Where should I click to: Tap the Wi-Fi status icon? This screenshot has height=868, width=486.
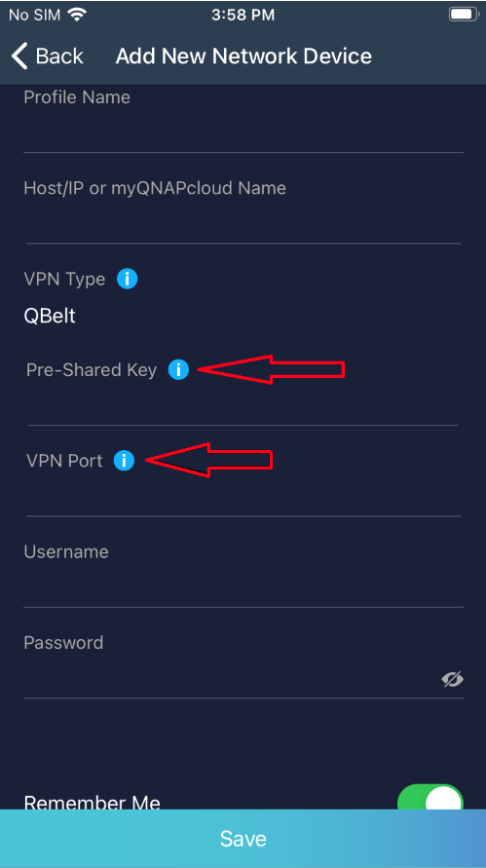click(76, 15)
